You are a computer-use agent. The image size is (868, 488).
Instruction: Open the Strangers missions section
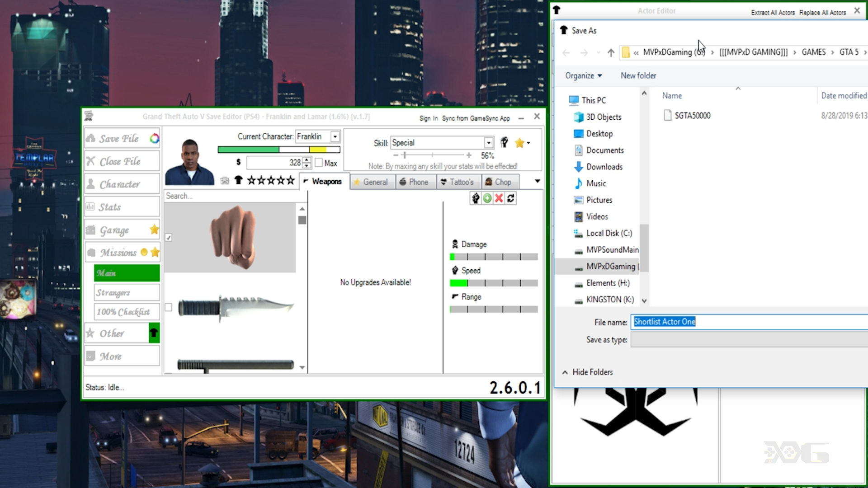pyautogui.click(x=127, y=292)
